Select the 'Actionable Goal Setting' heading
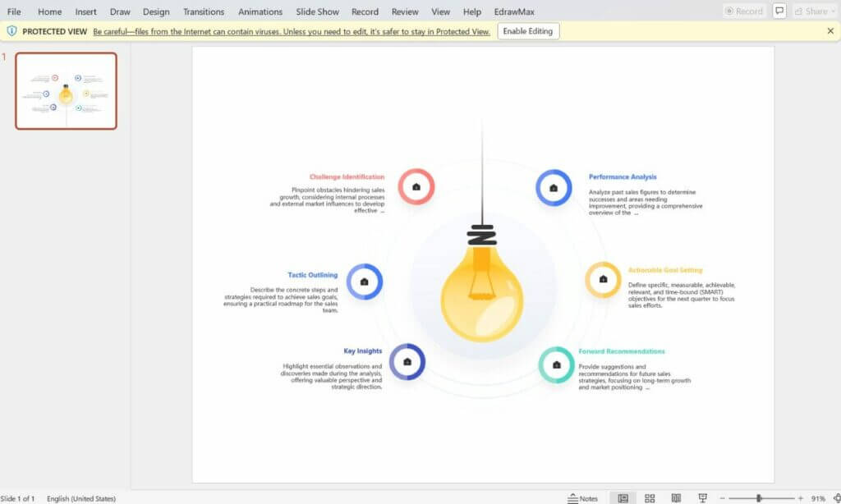This screenshot has height=504, width=841. coord(665,270)
